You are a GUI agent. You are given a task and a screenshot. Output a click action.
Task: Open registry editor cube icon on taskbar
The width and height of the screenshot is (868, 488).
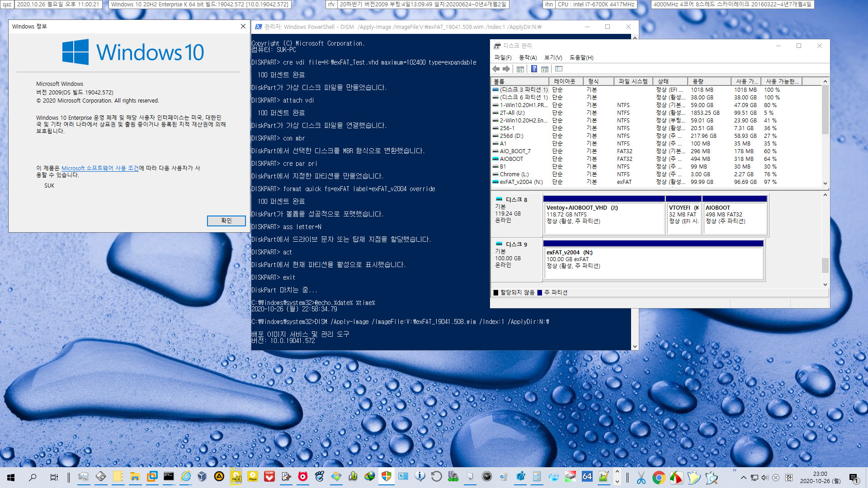tap(521, 477)
